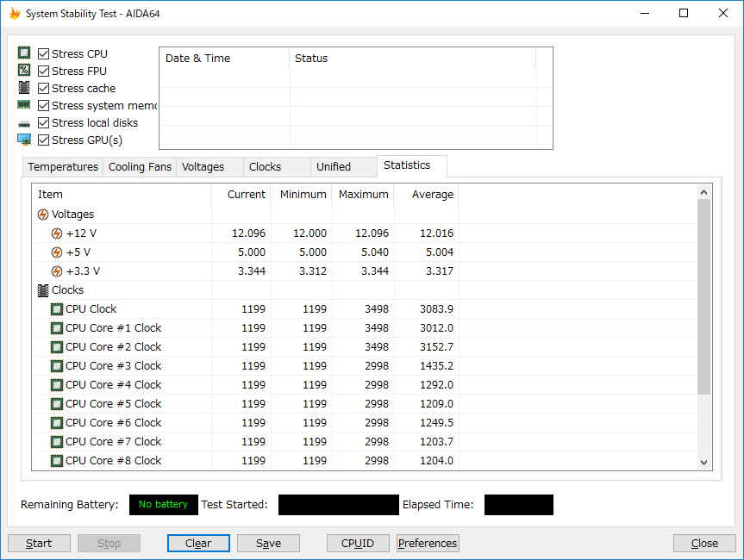This screenshot has width=744, height=560.
Task: Click the CPU chip icon beside Stress CPU
Action: (24, 53)
